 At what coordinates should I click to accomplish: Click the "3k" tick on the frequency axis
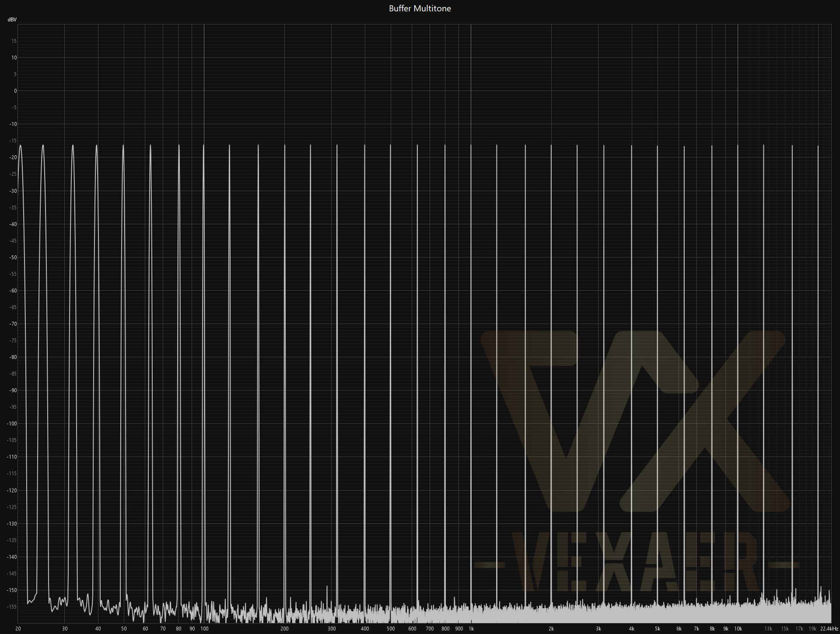(x=598, y=629)
